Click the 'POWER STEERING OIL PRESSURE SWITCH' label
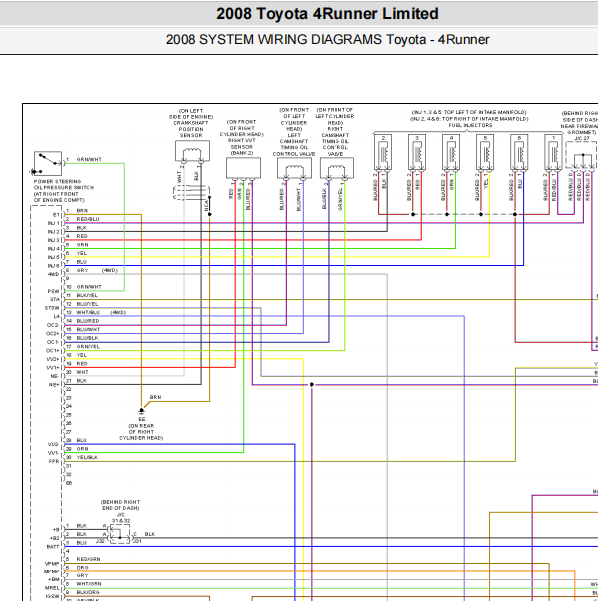The width and height of the screenshot is (598, 601). [x=63, y=184]
